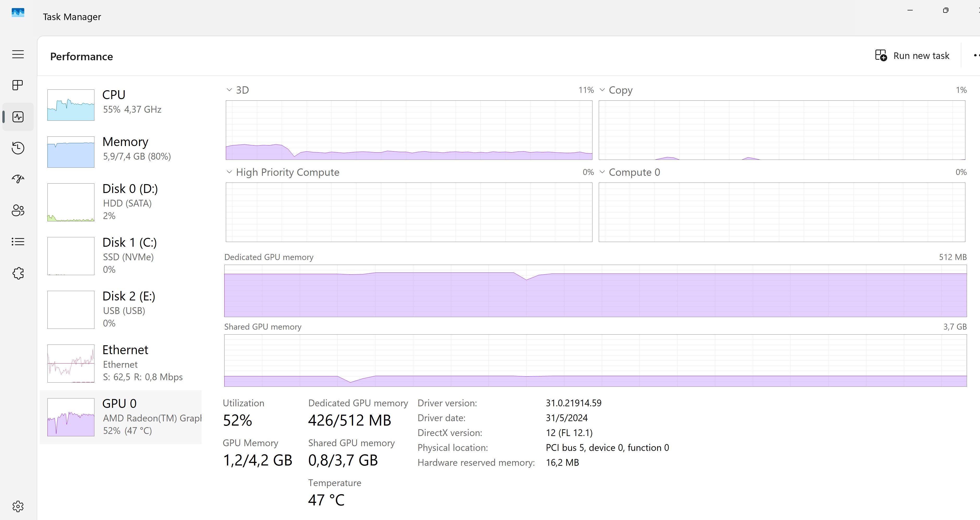Viewport: 980px width, 520px height.
Task: Open Compute 0 engine dropdown
Action: click(x=602, y=172)
